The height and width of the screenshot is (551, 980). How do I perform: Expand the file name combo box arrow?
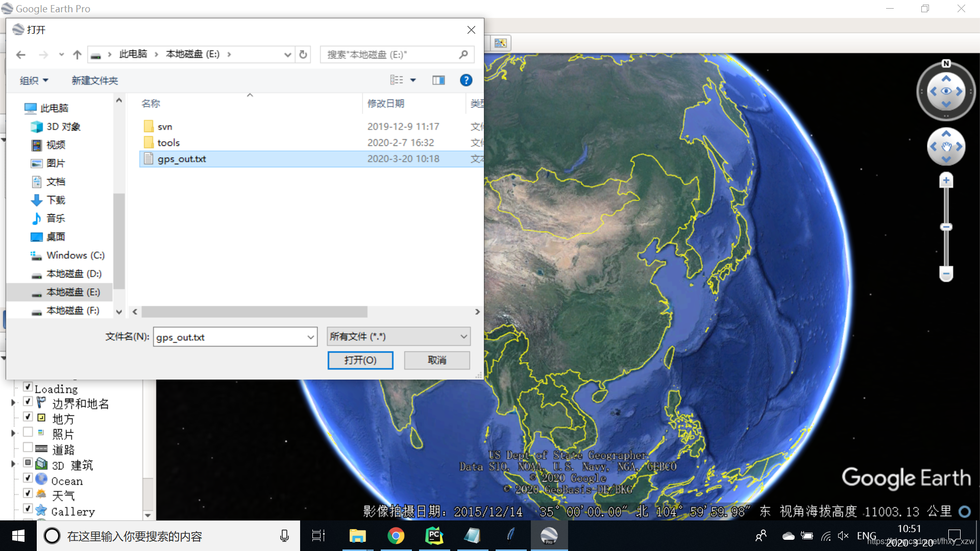click(310, 337)
